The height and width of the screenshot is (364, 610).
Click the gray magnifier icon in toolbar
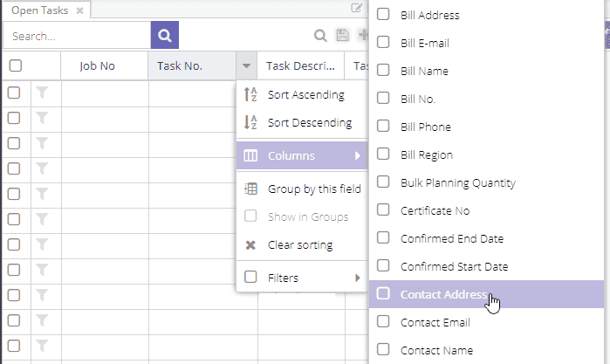tap(320, 36)
